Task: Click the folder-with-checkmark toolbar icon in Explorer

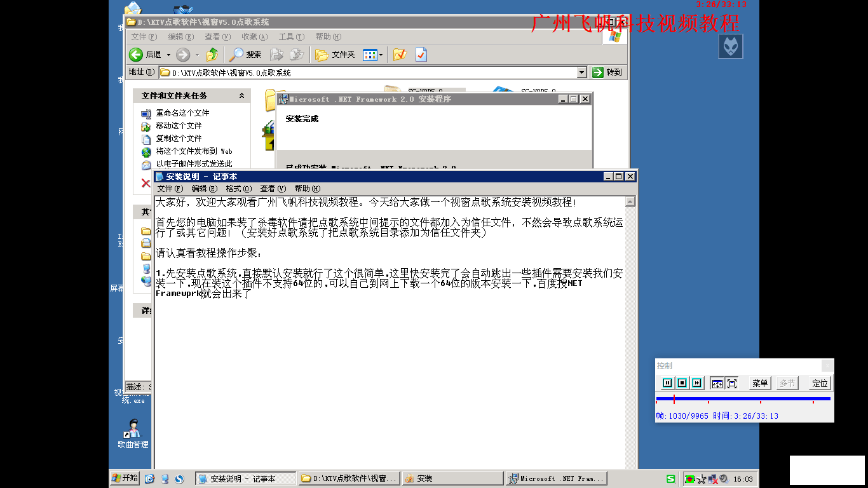Action: (x=399, y=55)
